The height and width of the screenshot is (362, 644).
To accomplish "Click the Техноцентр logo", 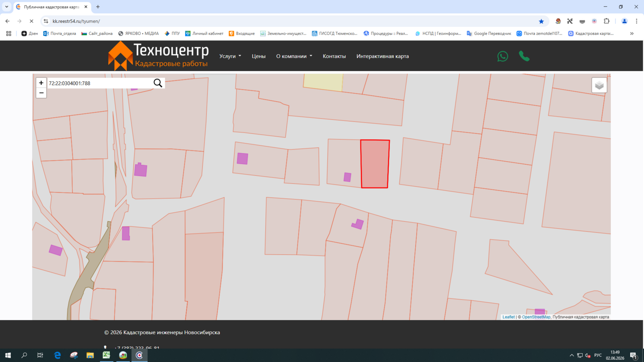I will [x=158, y=56].
